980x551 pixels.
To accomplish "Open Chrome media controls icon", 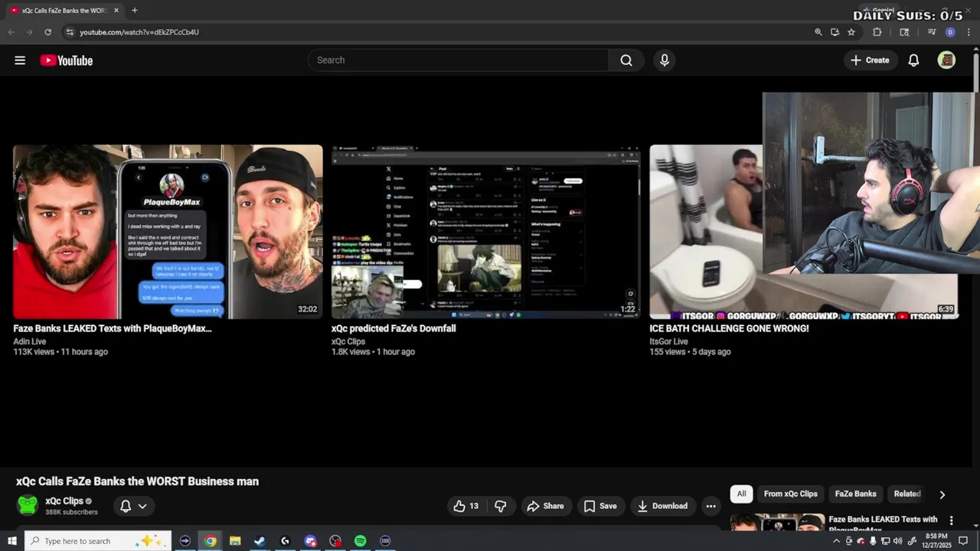I will (932, 32).
